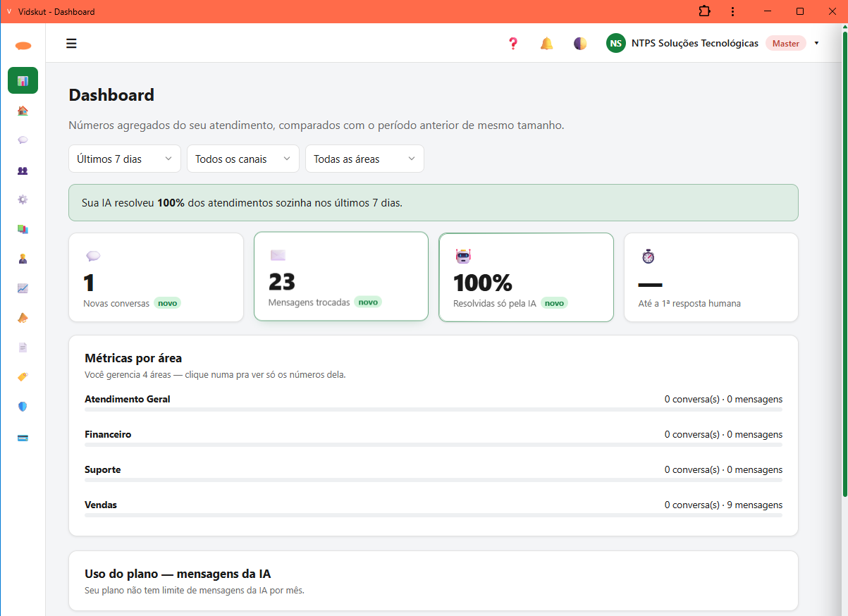Open the credit card billing icon

coord(23,438)
